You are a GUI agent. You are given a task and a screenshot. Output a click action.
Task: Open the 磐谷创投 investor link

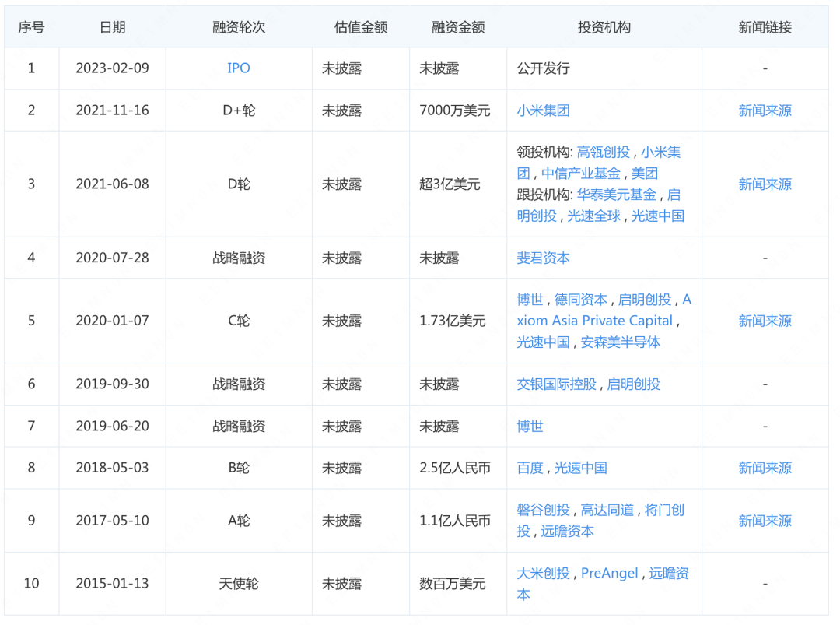tap(543, 510)
